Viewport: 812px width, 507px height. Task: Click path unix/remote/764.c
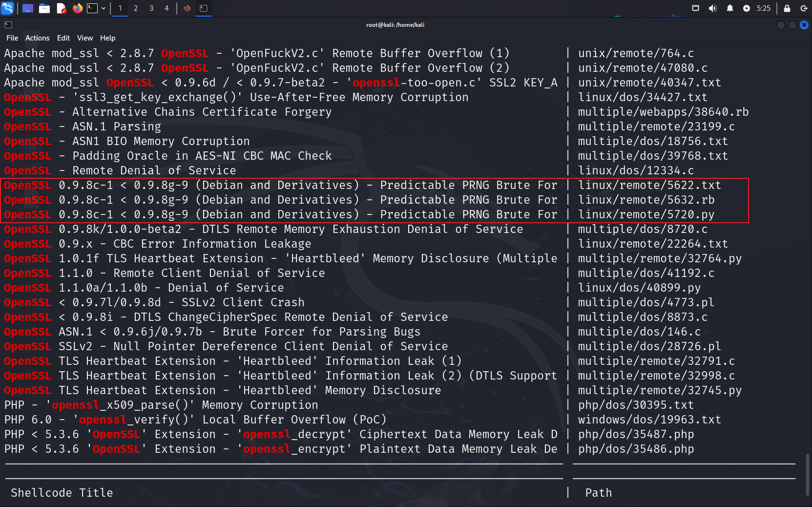click(x=636, y=53)
